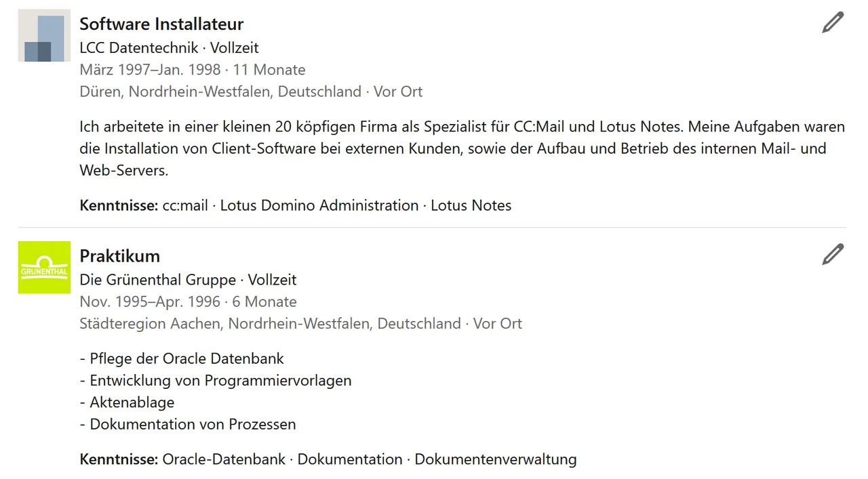The height and width of the screenshot is (479, 868).
Task: Open LCC Datentechnik · Vollzeit company line
Action: 169,48
